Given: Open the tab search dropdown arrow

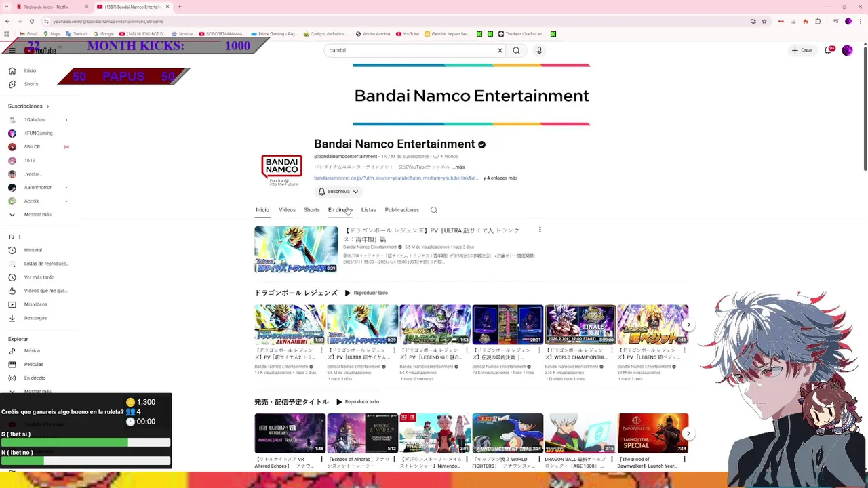Looking at the screenshot, I should coord(7,7).
